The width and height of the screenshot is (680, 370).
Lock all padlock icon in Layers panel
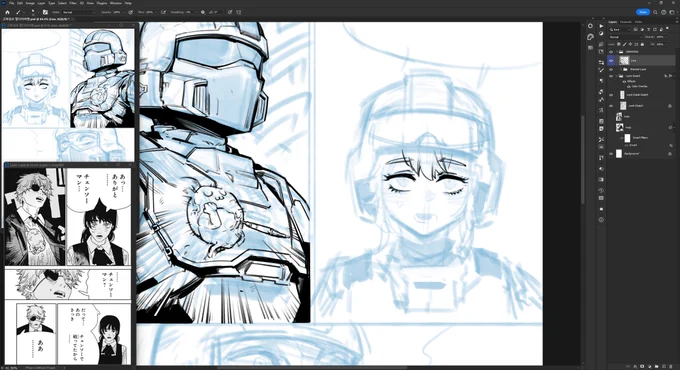[642, 44]
